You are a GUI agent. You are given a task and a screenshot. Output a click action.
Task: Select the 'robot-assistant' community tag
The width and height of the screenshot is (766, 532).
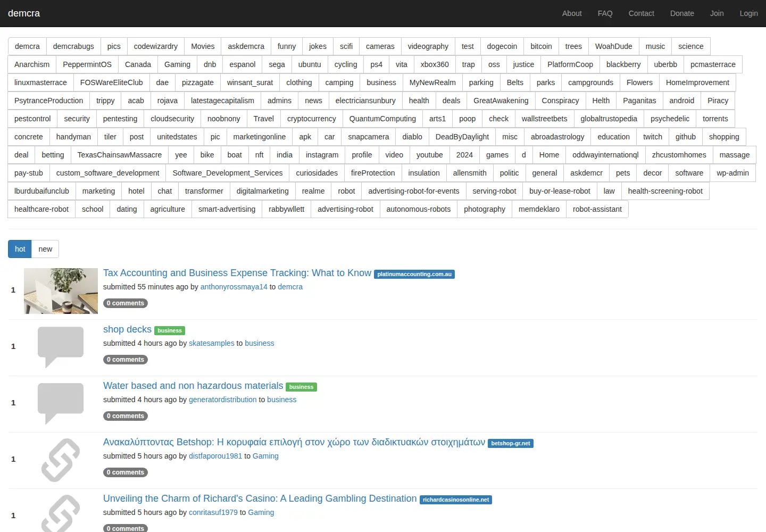pos(597,209)
